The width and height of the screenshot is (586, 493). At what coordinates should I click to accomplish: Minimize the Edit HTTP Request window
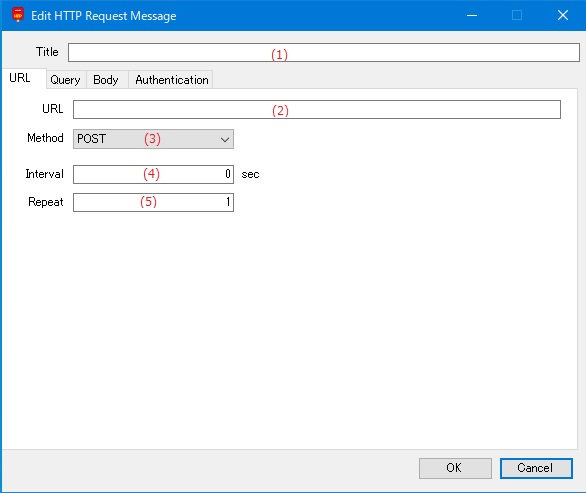tap(472, 15)
